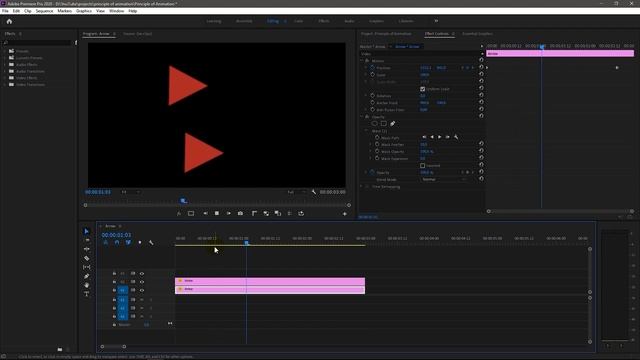Viewport: 640px width, 360px height.
Task: Open the File menu
Action: click(x=5, y=11)
